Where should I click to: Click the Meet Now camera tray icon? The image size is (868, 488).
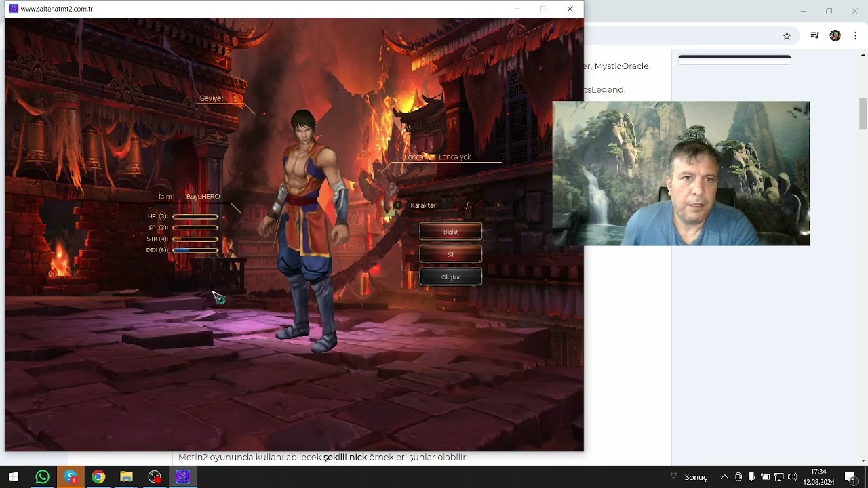738,477
